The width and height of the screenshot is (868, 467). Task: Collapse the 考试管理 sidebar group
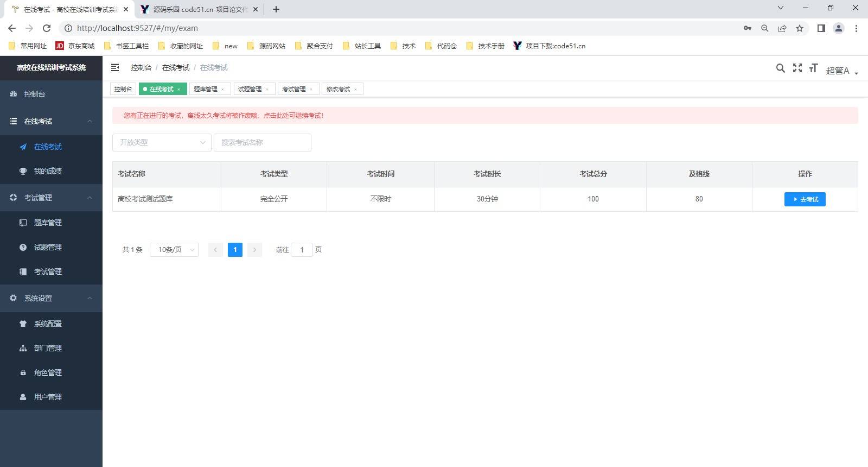coord(51,198)
